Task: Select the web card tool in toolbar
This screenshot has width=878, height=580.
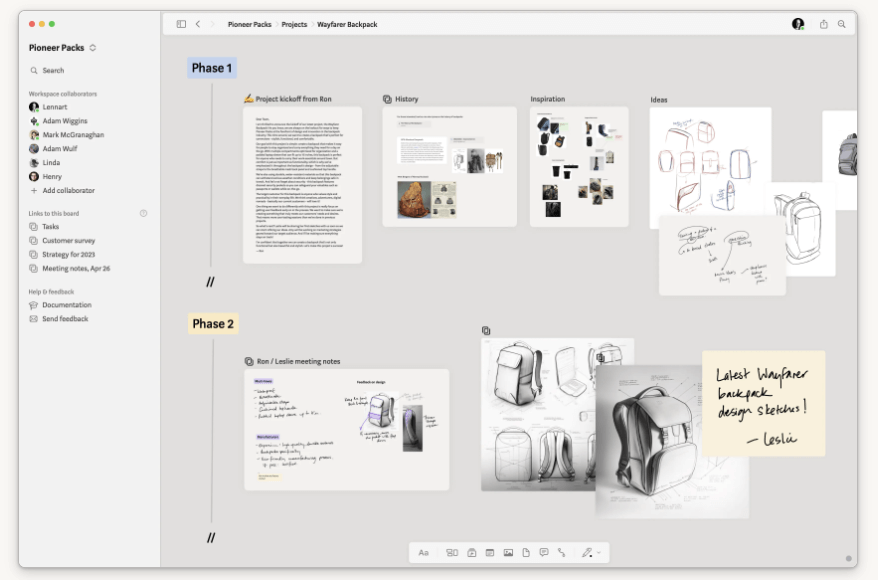Action: (490, 553)
